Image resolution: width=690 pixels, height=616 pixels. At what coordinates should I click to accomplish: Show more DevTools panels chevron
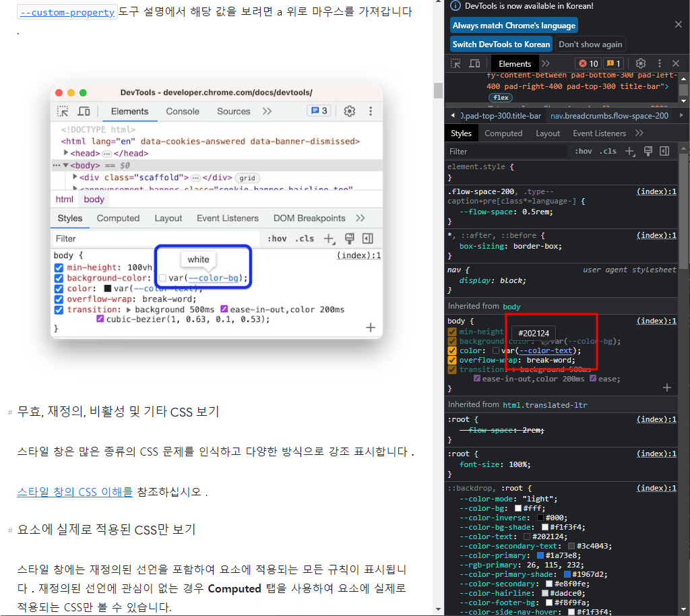[546, 63]
